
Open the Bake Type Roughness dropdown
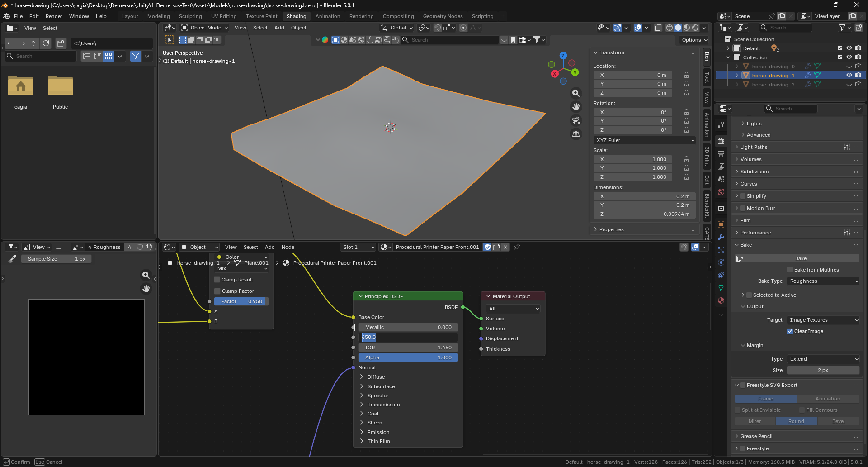(x=823, y=281)
